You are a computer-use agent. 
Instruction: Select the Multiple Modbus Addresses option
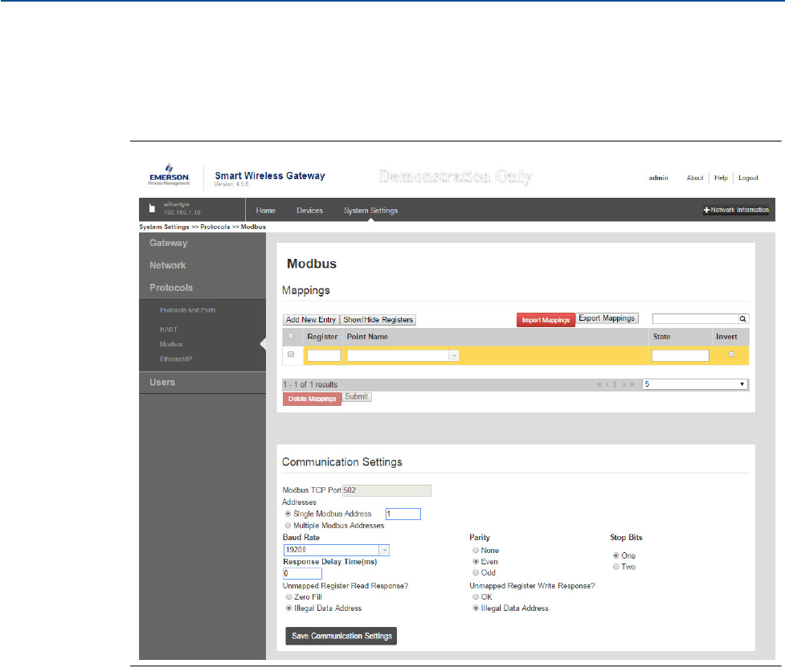pyautogui.click(x=288, y=526)
